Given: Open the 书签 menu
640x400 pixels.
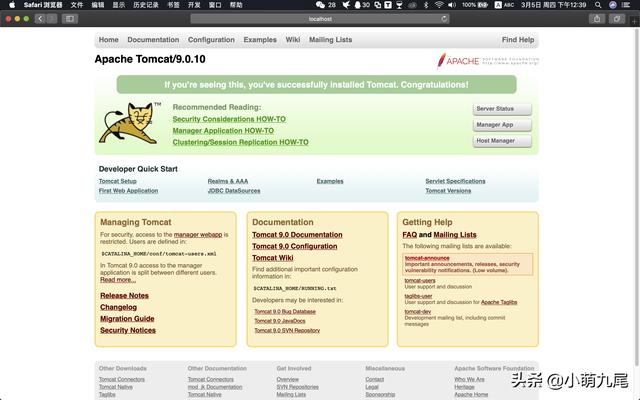Looking at the screenshot, I should [x=173, y=5].
